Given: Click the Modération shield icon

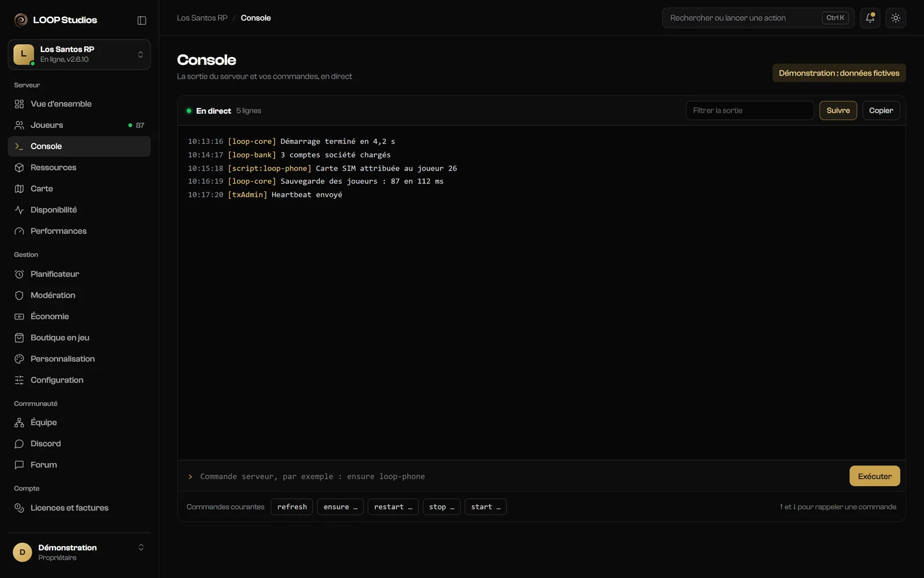Looking at the screenshot, I should pyautogui.click(x=19, y=295).
